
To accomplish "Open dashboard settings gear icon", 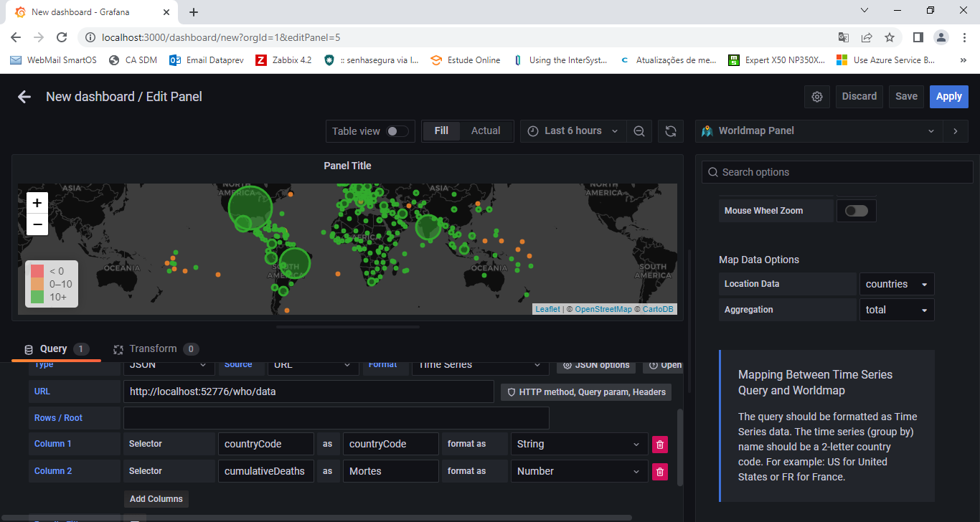I will point(816,97).
